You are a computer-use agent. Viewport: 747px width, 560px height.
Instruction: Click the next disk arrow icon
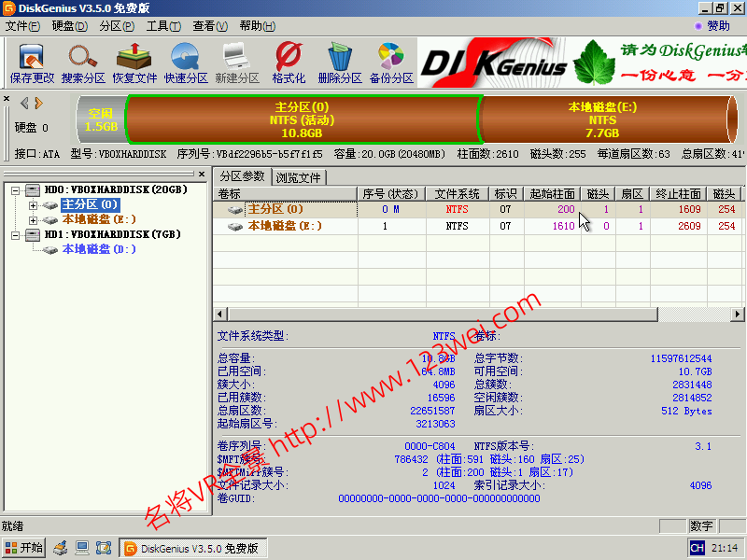click(38, 103)
